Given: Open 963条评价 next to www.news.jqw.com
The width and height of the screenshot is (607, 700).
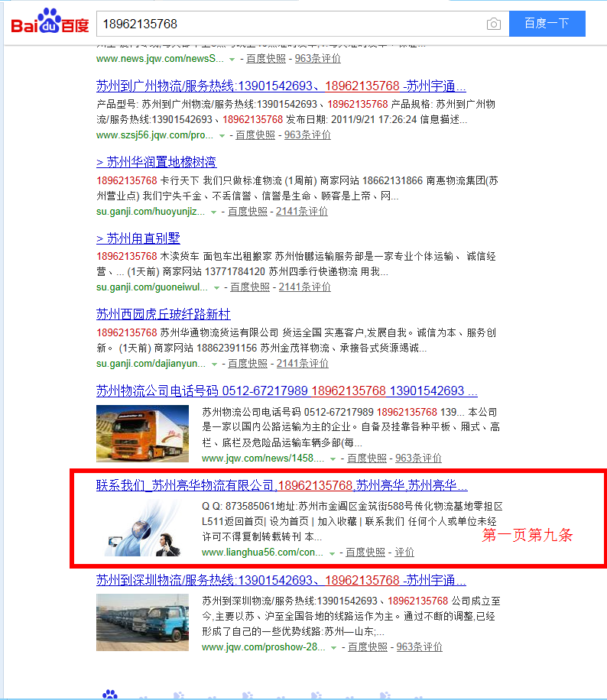Looking at the screenshot, I should (317, 59).
